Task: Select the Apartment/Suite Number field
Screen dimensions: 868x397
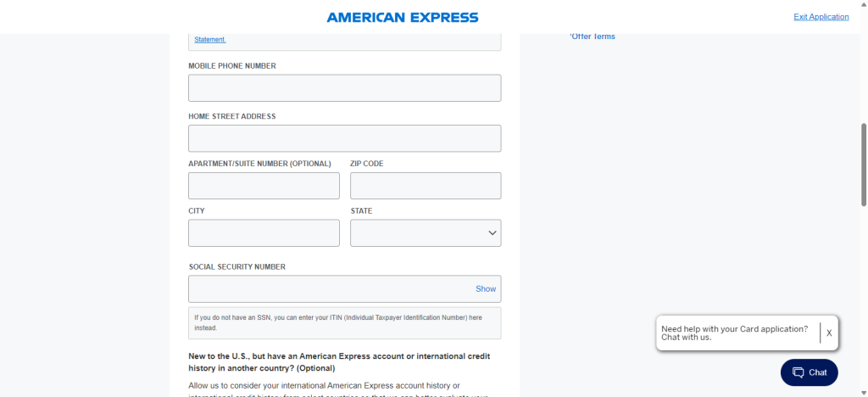Action: [264, 186]
